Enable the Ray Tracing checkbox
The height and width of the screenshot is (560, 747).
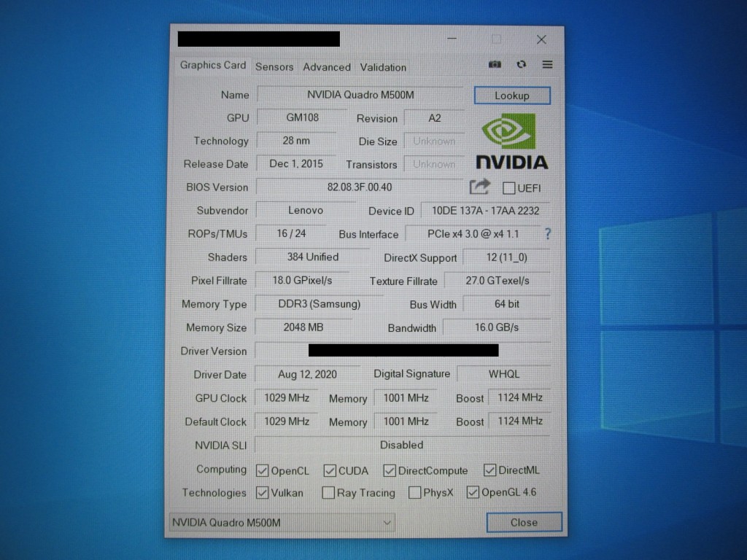coord(328,492)
